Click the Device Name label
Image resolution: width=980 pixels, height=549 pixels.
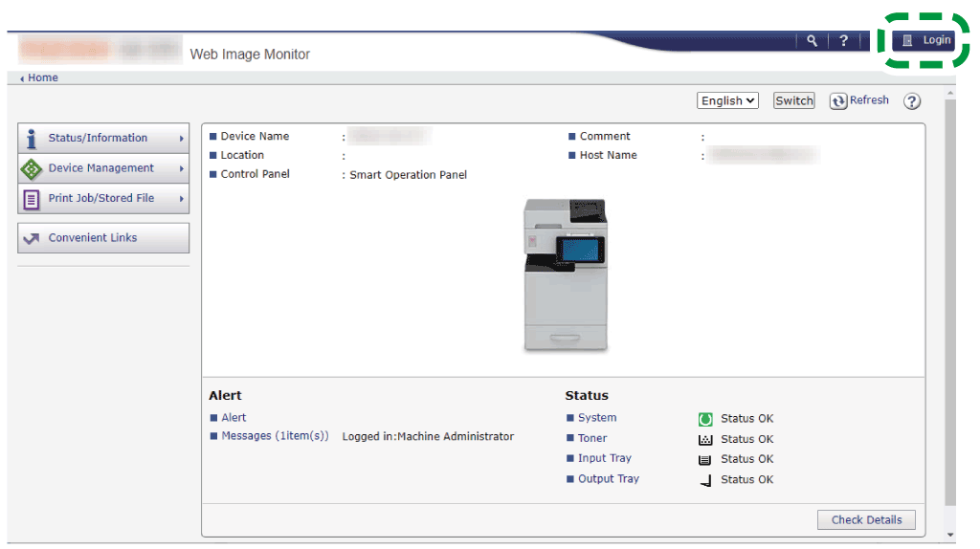pyautogui.click(x=255, y=136)
